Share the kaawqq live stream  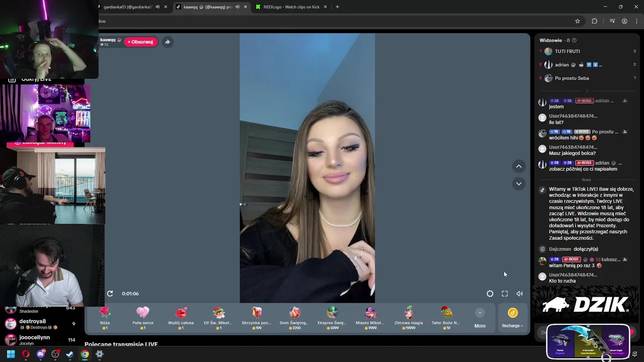click(x=168, y=42)
